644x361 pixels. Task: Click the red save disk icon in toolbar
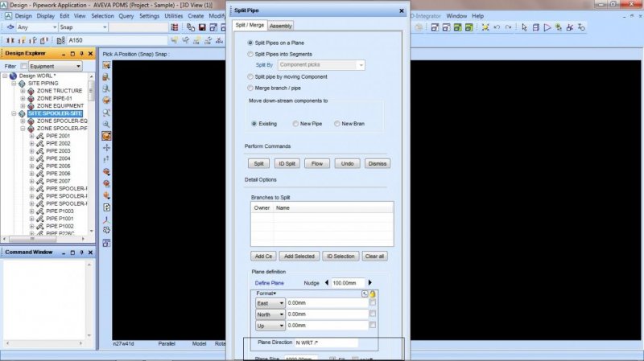pyautogui.click(x=202, y=27)
